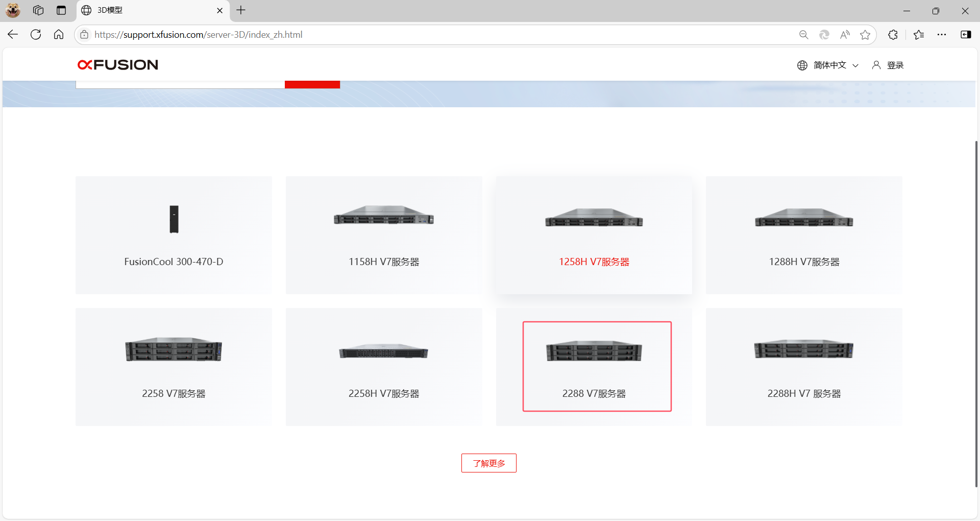Open the favorites list
This screenshot has width=980, height=521.
point(919,35)
